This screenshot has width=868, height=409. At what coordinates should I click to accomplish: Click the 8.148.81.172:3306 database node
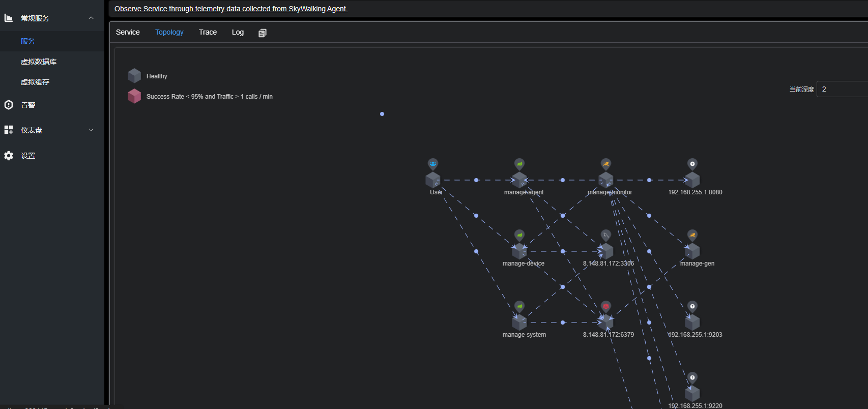[x=606, y=251]
